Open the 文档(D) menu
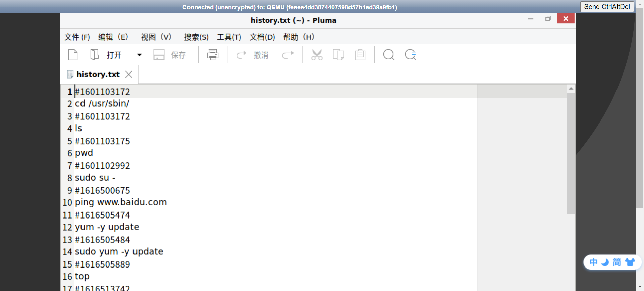The height and width of the screenshot is (291, 644). coord(262,37)
